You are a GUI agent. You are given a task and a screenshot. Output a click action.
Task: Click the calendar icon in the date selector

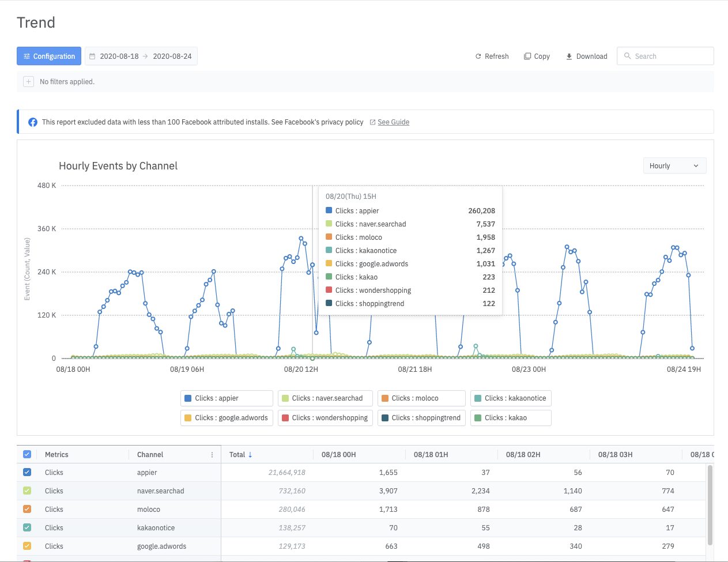click(92, 56)
